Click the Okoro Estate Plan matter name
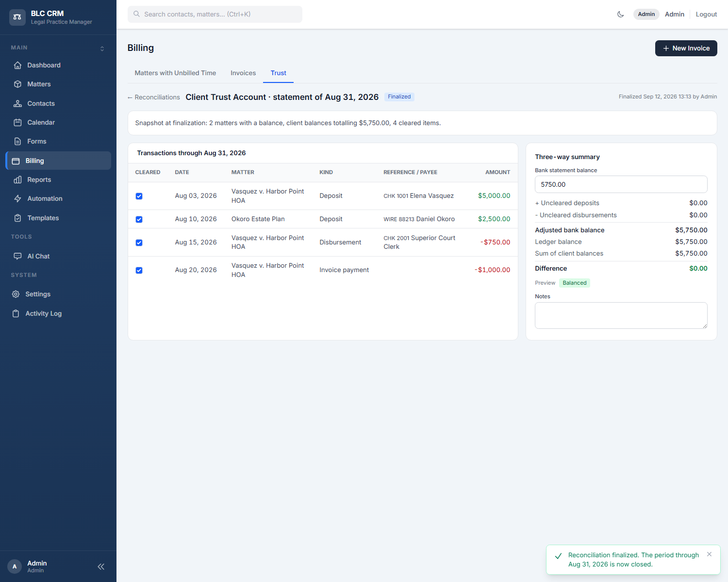Image resolution: width=728 pixels, height=582 pixels. point(258,219)
